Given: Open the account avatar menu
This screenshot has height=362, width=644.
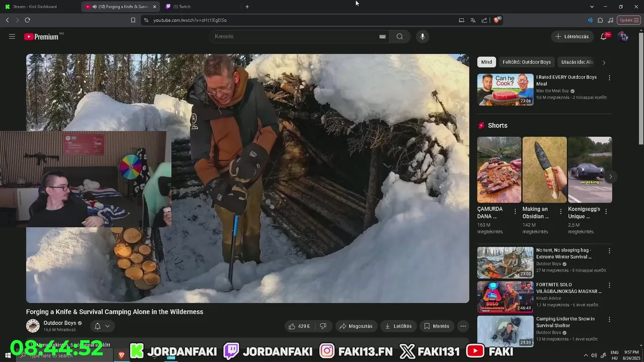Looking at the screenshot, I should (623, 36).
